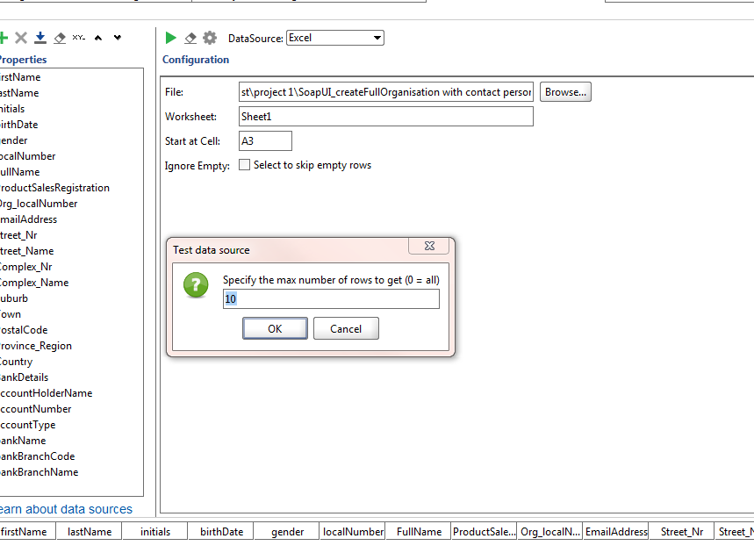Click the green play test data source icon
Viewport: 754px width, 560px height.
coord(170,38)
